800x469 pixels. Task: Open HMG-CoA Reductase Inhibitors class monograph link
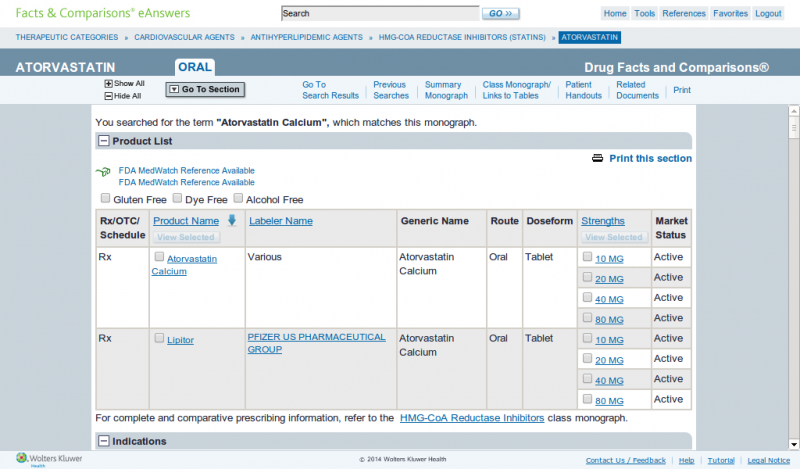click(x=472, y=418)
